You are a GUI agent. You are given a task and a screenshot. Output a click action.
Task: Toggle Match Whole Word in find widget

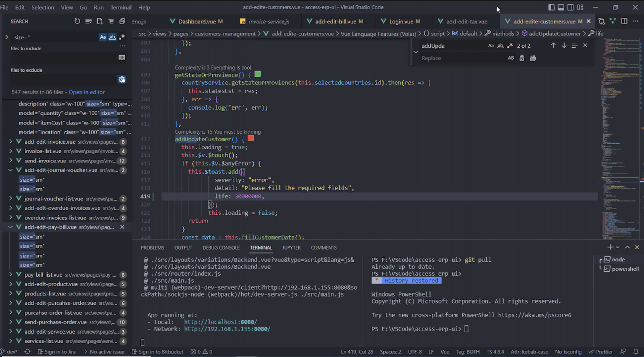[x=500, y=46]
